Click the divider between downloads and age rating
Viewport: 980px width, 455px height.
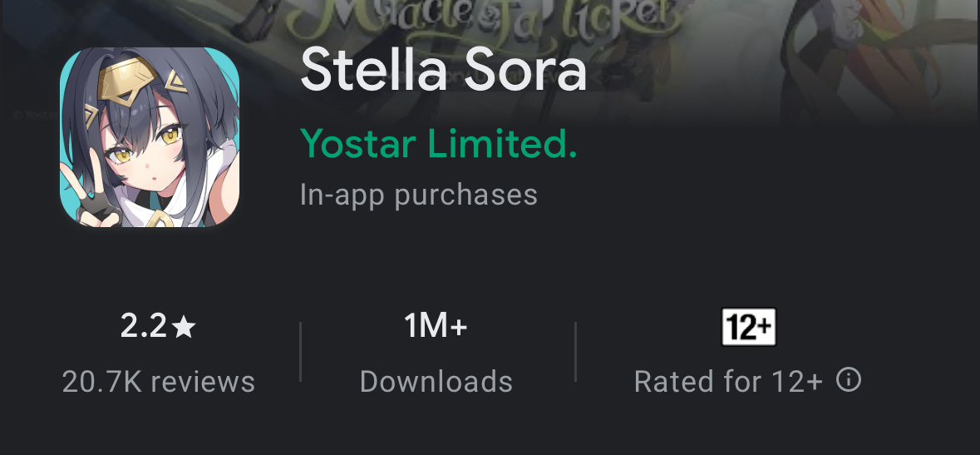[x=575, y=352]
